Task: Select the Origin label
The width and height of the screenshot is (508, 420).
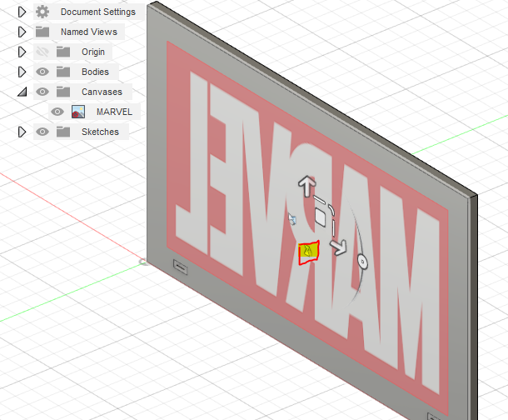Action: (93, 52)
